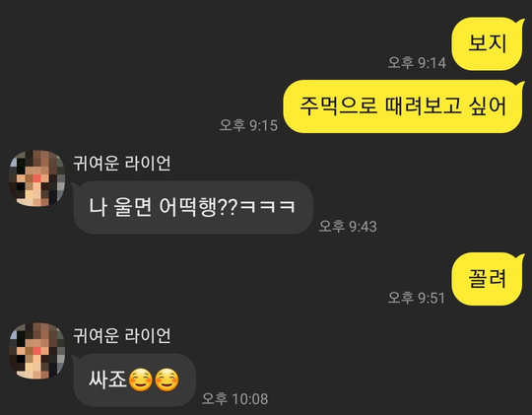Select the wide yellow bubble sent at 9:15

tap(404, 106)
